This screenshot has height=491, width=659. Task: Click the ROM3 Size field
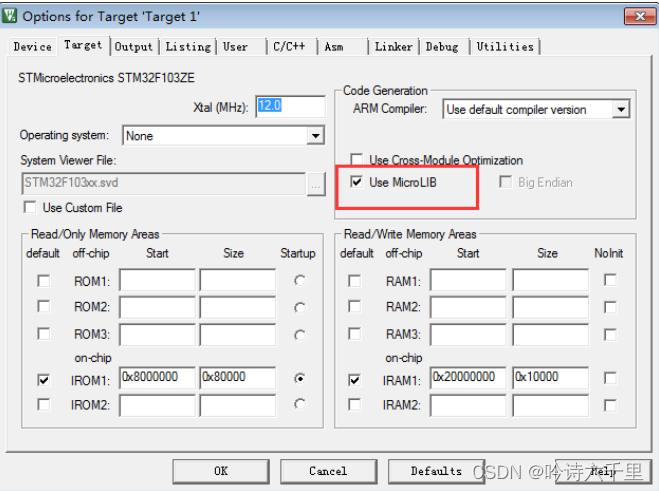click(238, 334)
